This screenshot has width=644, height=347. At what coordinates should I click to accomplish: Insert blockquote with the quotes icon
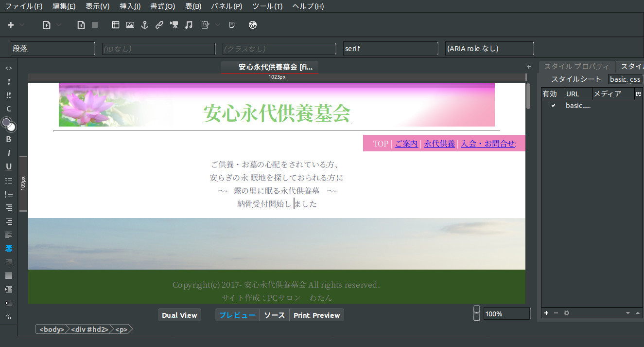(x=9, y=317)
